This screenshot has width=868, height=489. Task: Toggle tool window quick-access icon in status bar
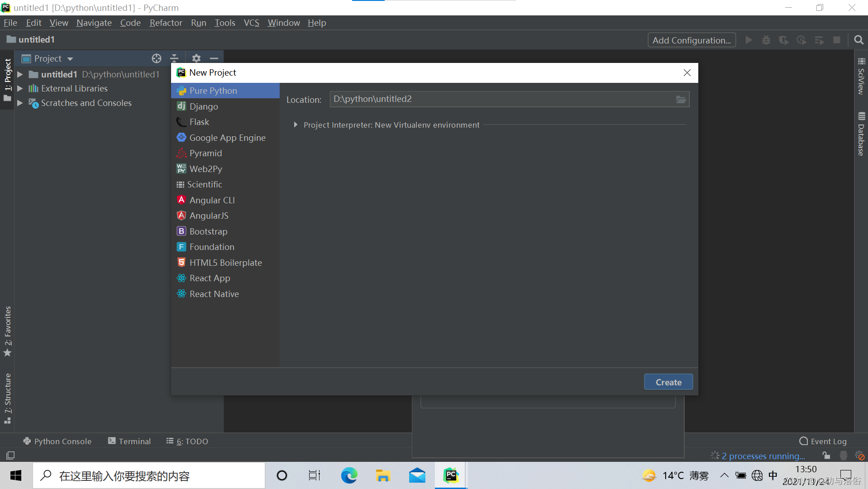click(x=10, y=455)
